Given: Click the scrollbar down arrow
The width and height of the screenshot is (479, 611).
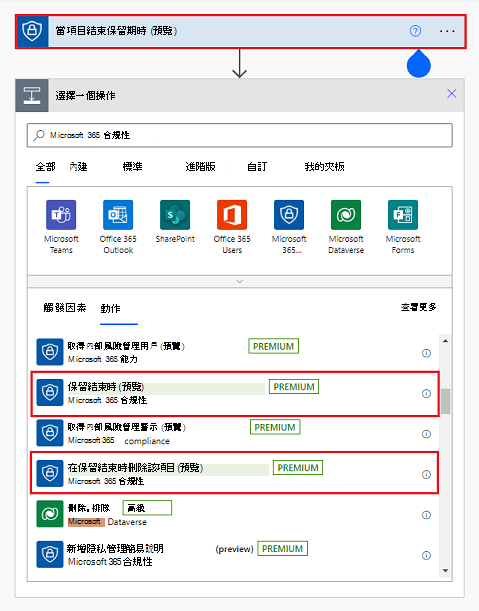Looking at the screenshot, I should click(x=445, y=571).
